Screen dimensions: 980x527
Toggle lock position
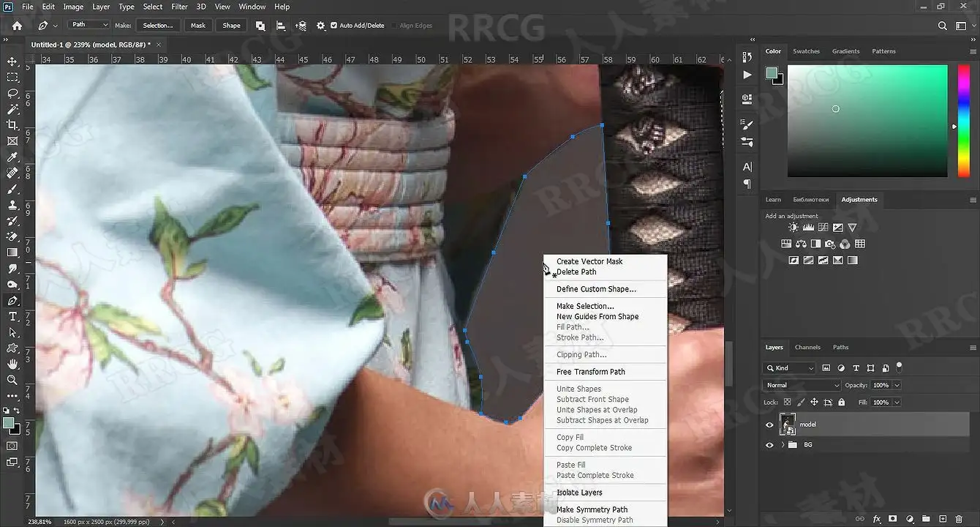(814, 403)
